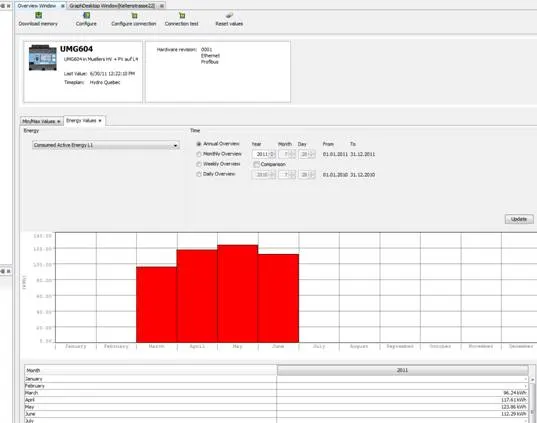537x423 pixels.
Task: Select the Daily Overview radio button
Action: click(199, 174)
